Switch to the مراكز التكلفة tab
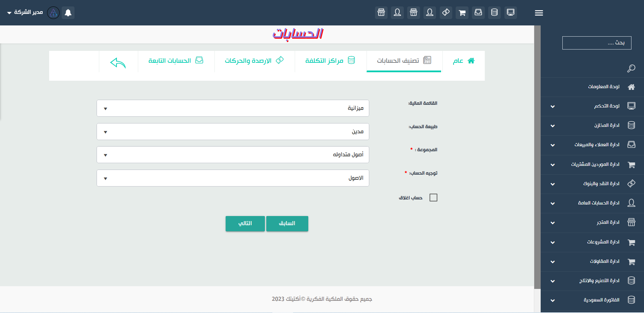 pos(330,61)
